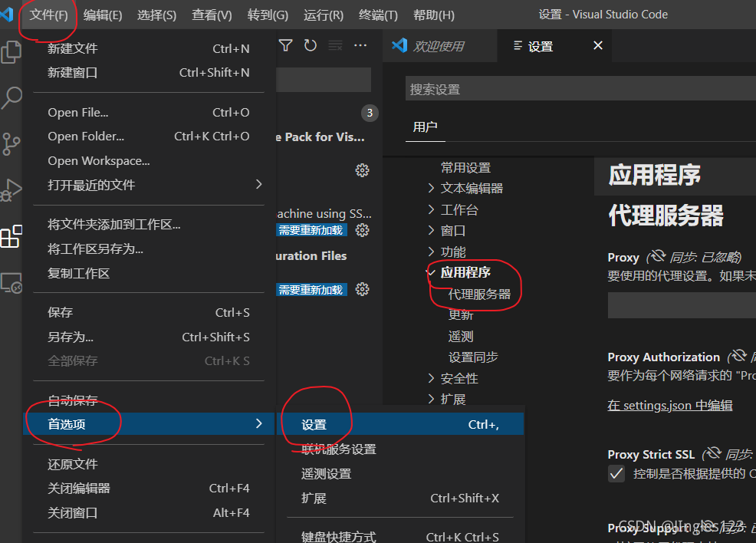Expand the 安全性 settings category
Image resolution: width=756 pixels, height=543 pixels.
(x=431, y=379)
